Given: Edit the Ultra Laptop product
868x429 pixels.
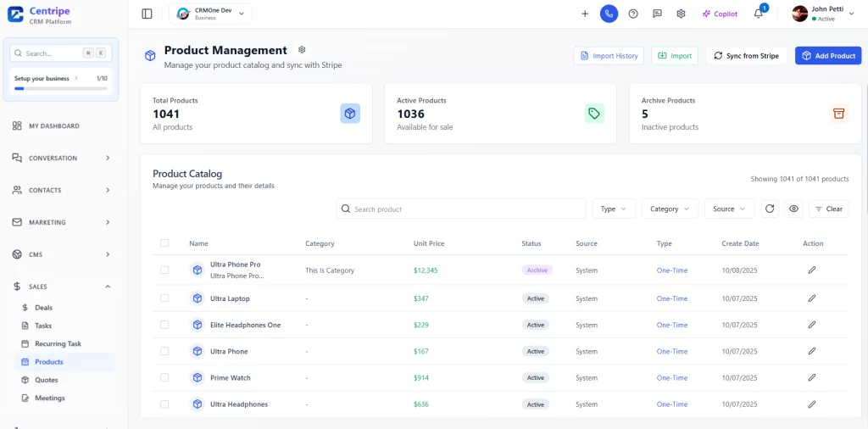Looking at the screenshot, I should pyautogui.click(x=811, y=298).
